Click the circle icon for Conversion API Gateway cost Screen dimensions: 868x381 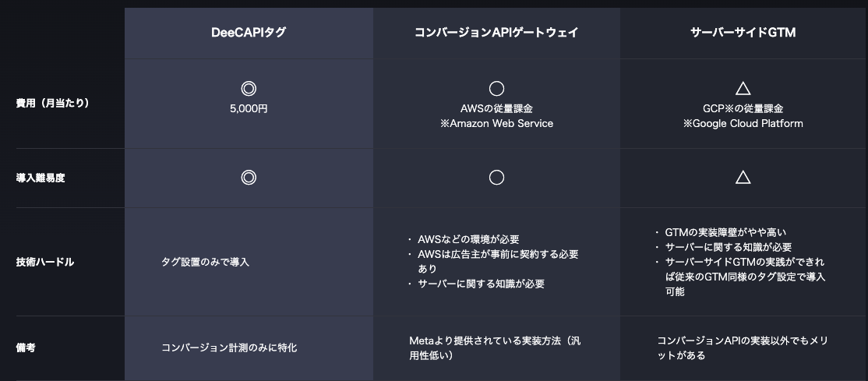496,89
